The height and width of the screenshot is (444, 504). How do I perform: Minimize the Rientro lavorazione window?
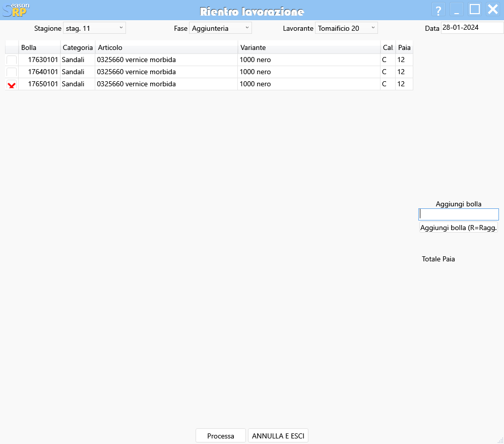point(457,10)
